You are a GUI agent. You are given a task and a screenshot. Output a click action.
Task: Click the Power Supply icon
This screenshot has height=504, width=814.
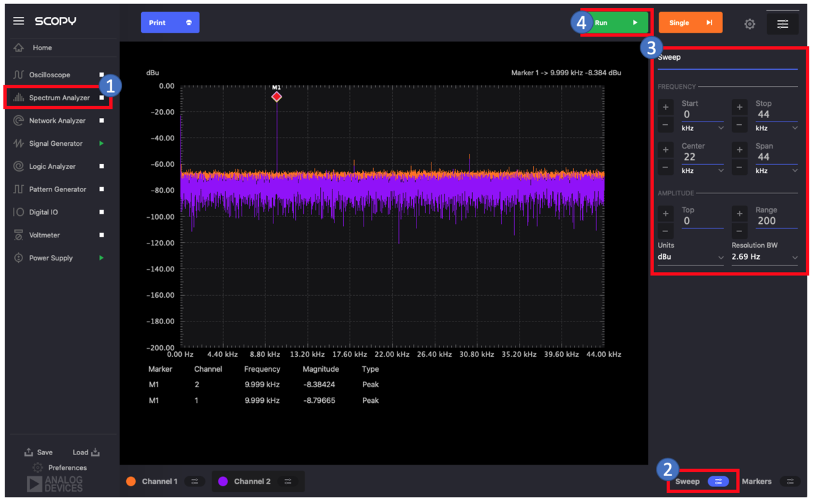point(18,258)
